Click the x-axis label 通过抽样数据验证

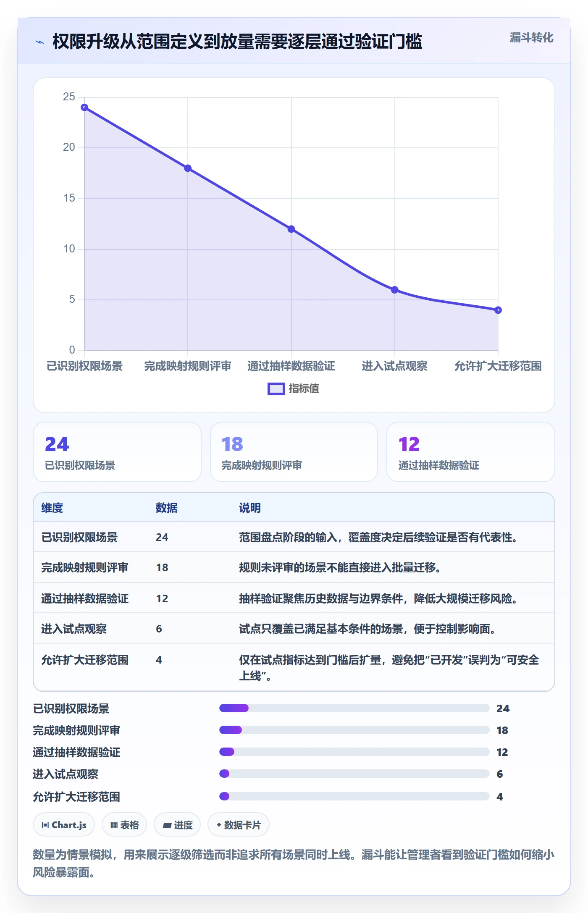click(291, 366)
